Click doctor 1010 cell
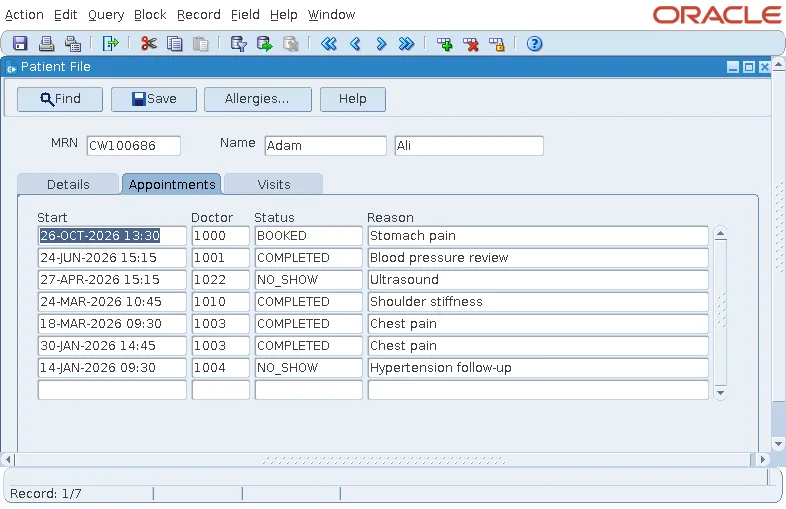This screenshot has height=509, width=786. 221,302
